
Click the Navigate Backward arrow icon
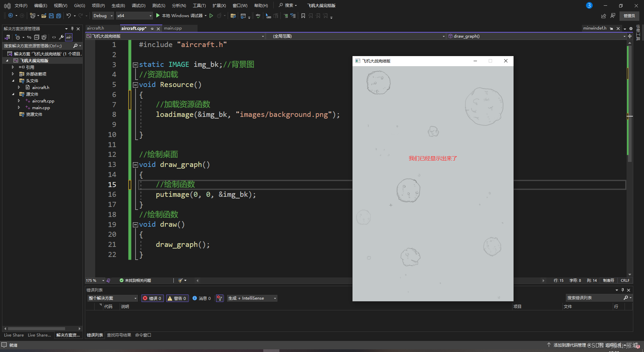pyautogui.click(x=11, y=16)
